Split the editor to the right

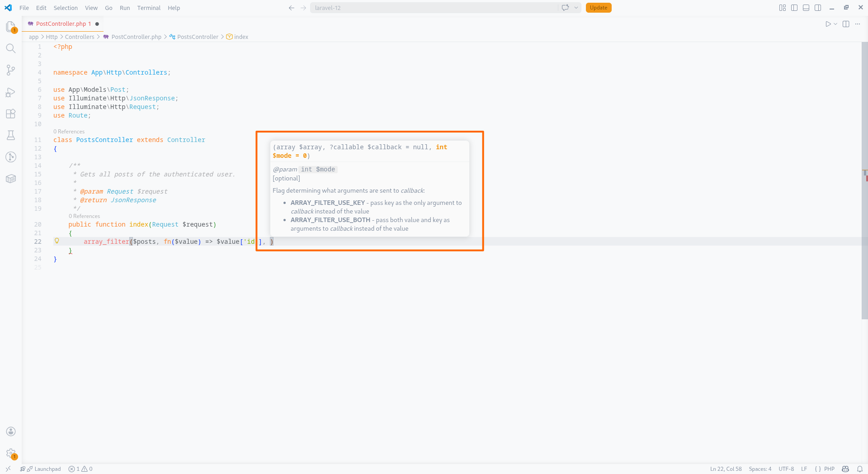click(846, 24)
